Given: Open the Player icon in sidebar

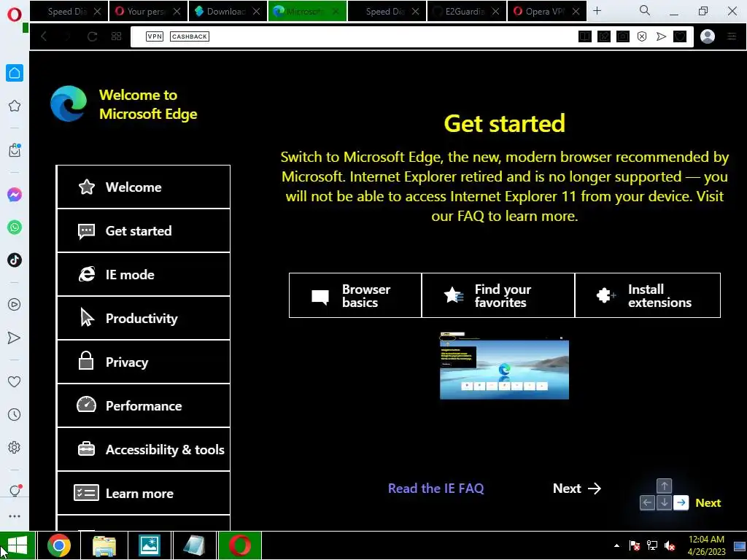Looking at the screenshot, I should (x=15, y=304).
